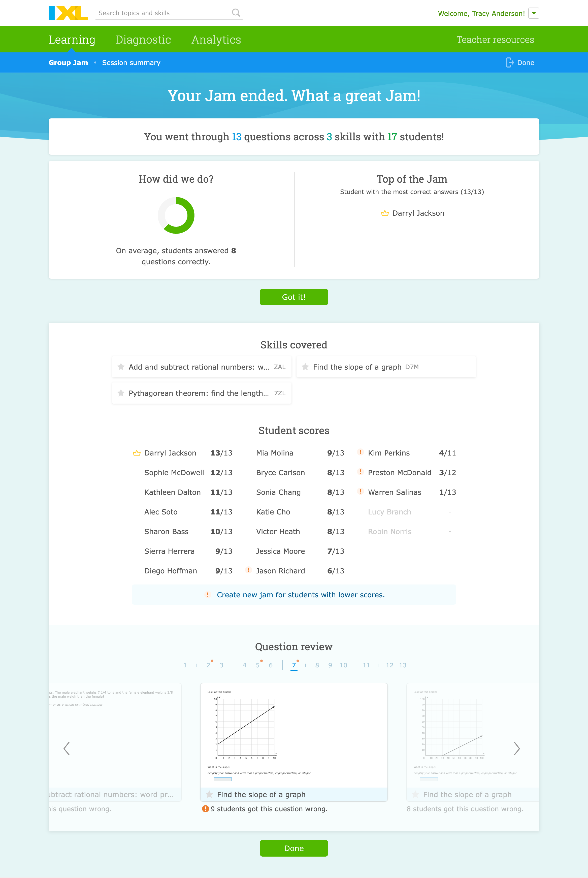Viewport: 588px width, 878px height.
Task: Click the IXL logo
Action: (68, 13)
